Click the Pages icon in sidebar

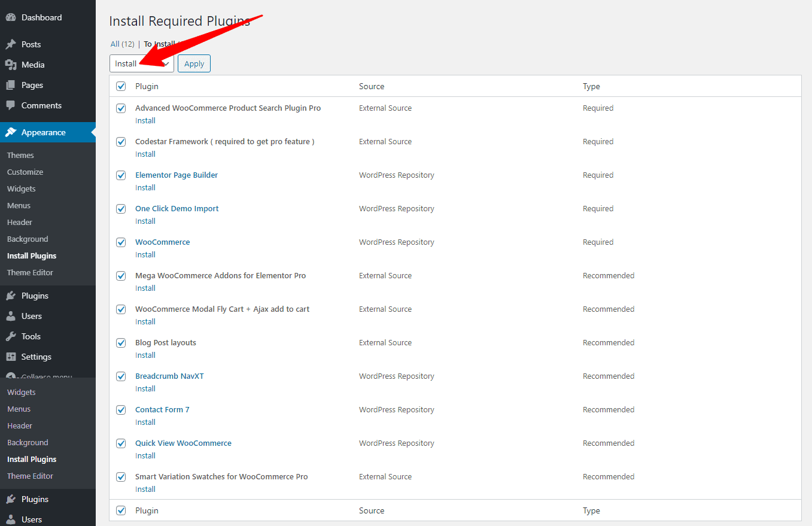coord(11,85)
